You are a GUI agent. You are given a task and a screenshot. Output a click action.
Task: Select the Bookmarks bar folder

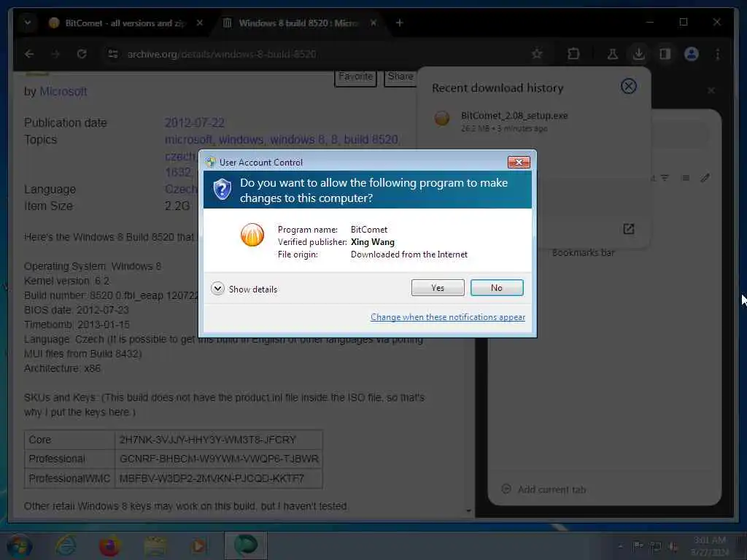583,253
